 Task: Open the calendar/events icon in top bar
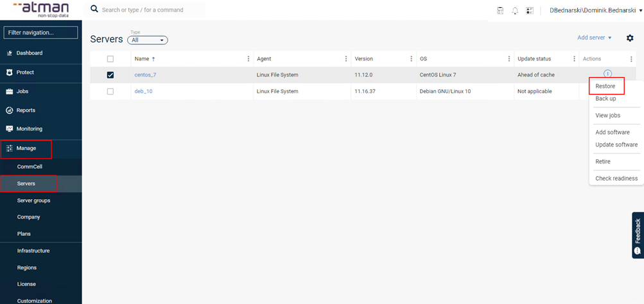500,11
